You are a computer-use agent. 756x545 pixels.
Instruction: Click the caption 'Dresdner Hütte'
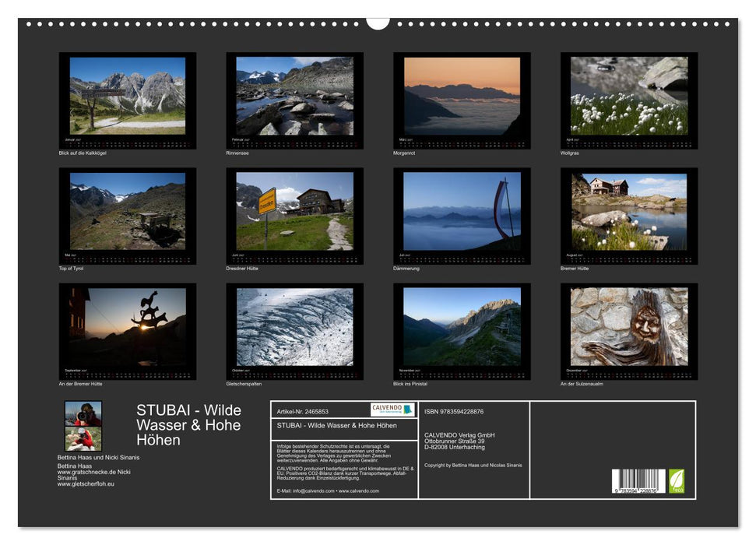coord(242,268)
